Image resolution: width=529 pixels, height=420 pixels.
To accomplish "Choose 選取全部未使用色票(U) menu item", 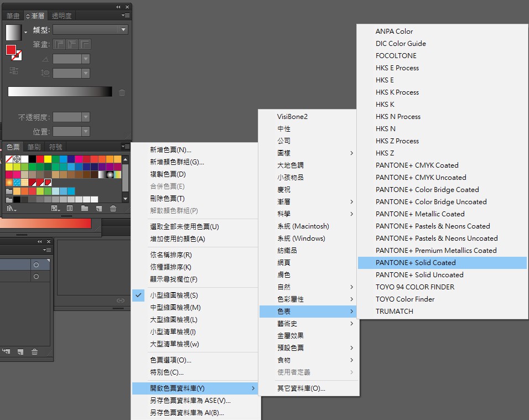I will click(x=194, y=227).
